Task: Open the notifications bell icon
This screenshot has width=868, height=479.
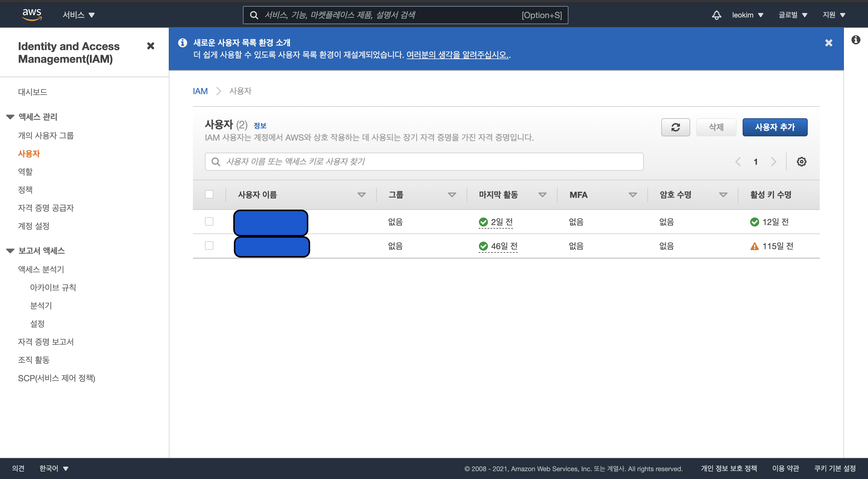Action: click(716, 15)
